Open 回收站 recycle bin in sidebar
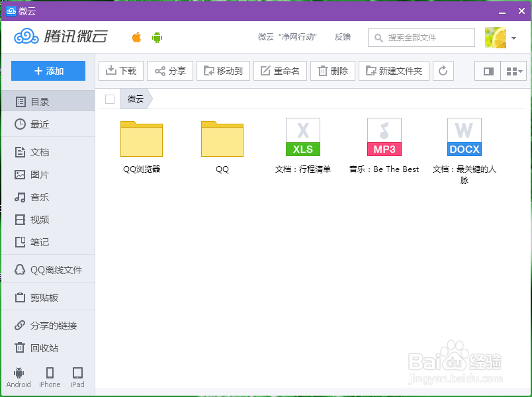The width and height of the screenshot is (532, 397). point(48,348)
